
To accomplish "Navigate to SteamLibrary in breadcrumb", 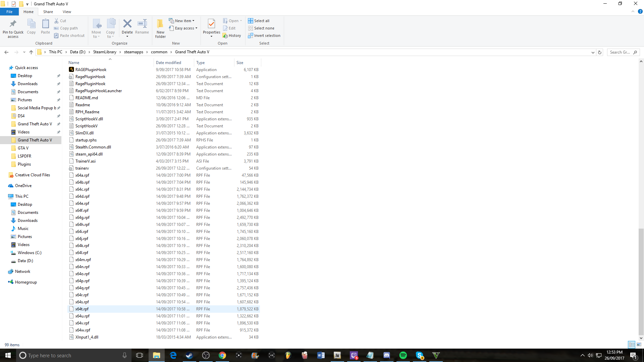I will pyautogui.click(x=105, y=52).
